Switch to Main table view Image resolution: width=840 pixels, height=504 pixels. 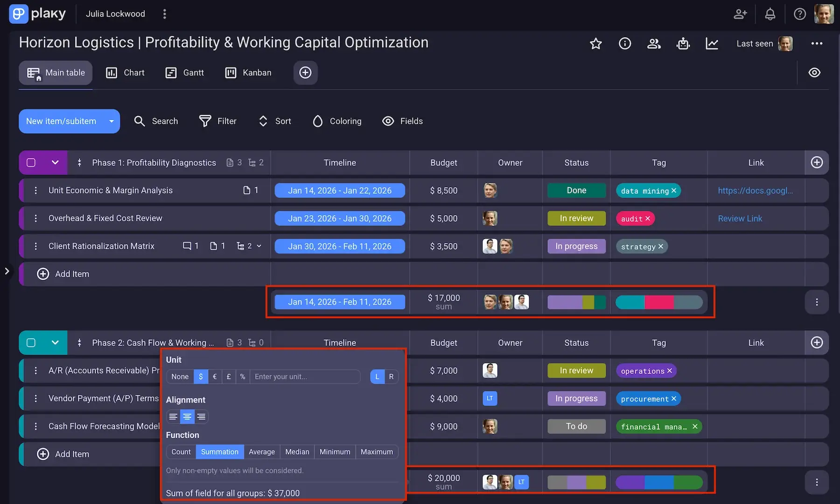click(56, 73)
